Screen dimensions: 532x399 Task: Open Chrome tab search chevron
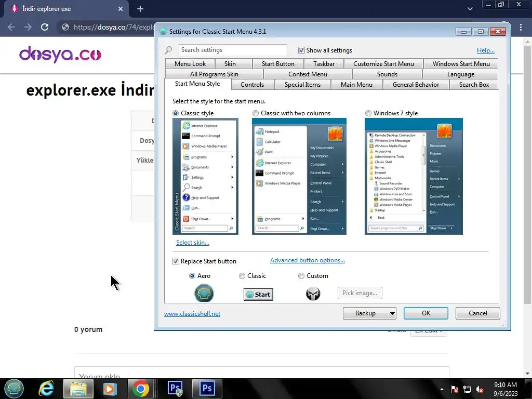pos(470,9)
